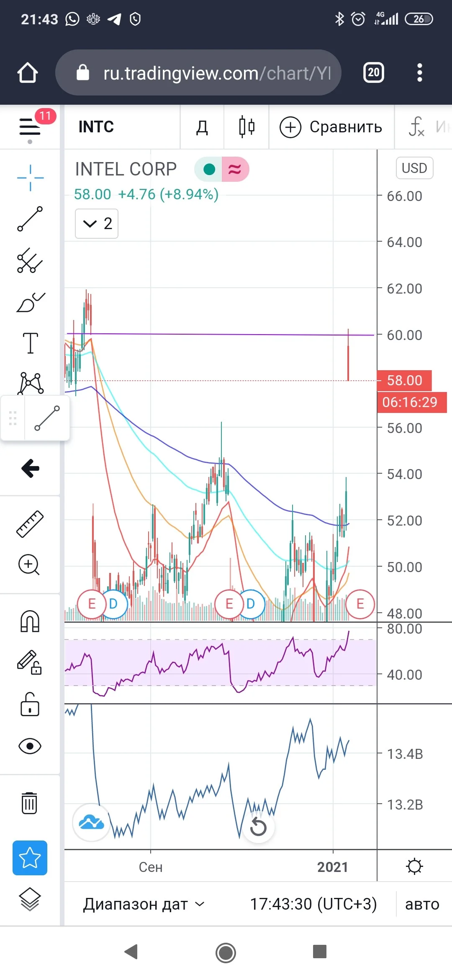Click the leftmost dividend D marker
452x980 pixels.
113,604
